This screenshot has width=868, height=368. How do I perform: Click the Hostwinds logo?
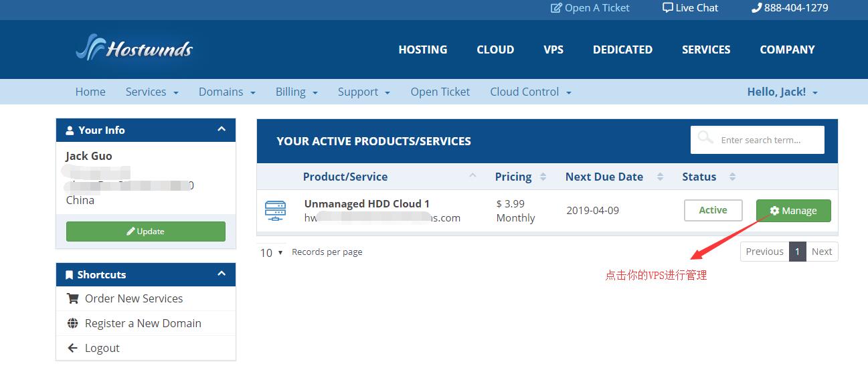134,48
